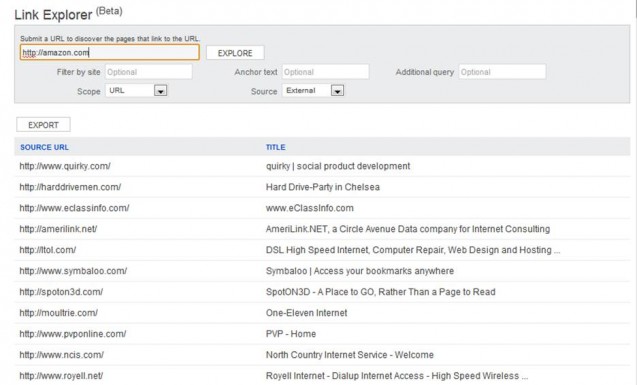This screenshot has height=385, width=637.
Task: Open the Source dropdown arrow
Action: point(337,91)
